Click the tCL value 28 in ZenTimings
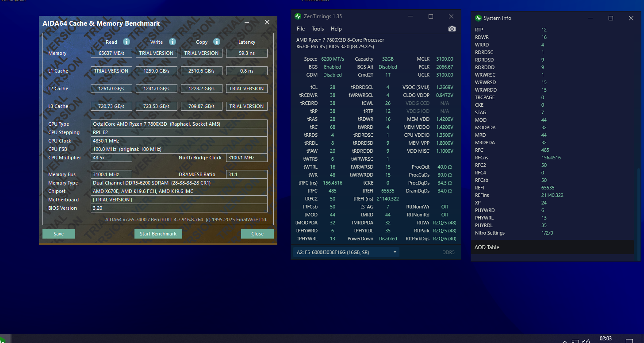The height and width of the screenshot is (343, 644). [333, 87]
